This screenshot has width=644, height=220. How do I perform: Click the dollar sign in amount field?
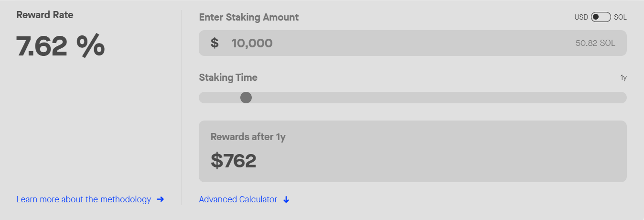215,43
